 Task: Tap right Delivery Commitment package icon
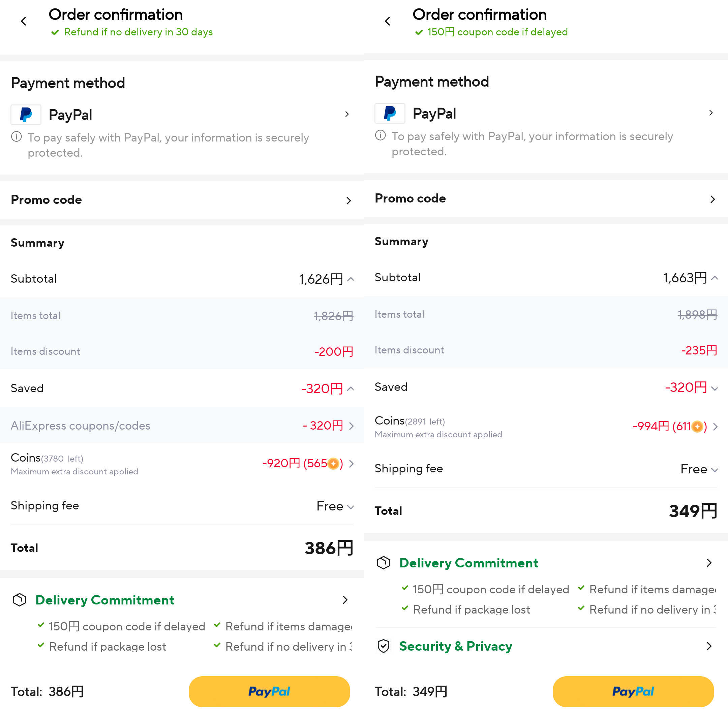click(x=384, y=563)
